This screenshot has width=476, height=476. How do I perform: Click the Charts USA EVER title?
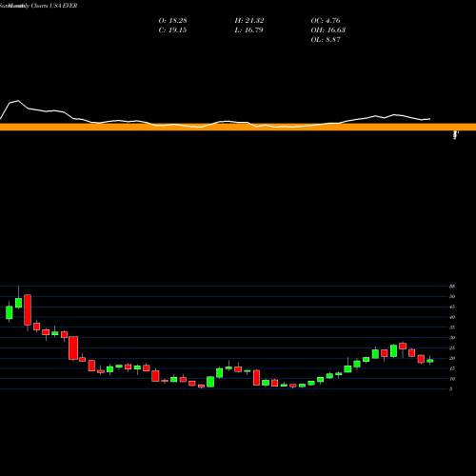point(54,6)
